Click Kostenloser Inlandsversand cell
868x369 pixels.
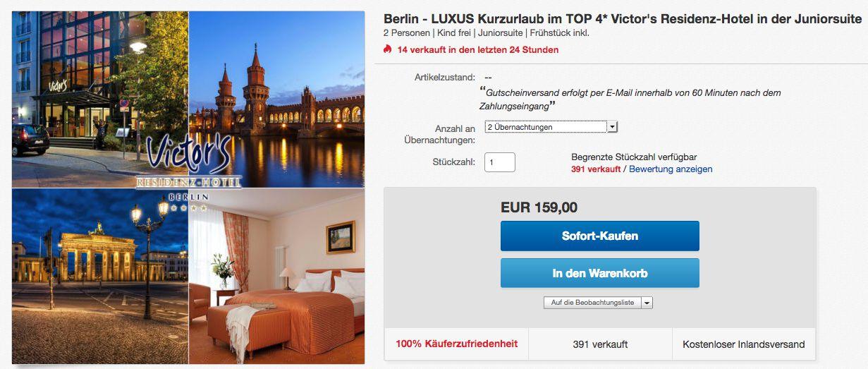click(x=744, y=345)
